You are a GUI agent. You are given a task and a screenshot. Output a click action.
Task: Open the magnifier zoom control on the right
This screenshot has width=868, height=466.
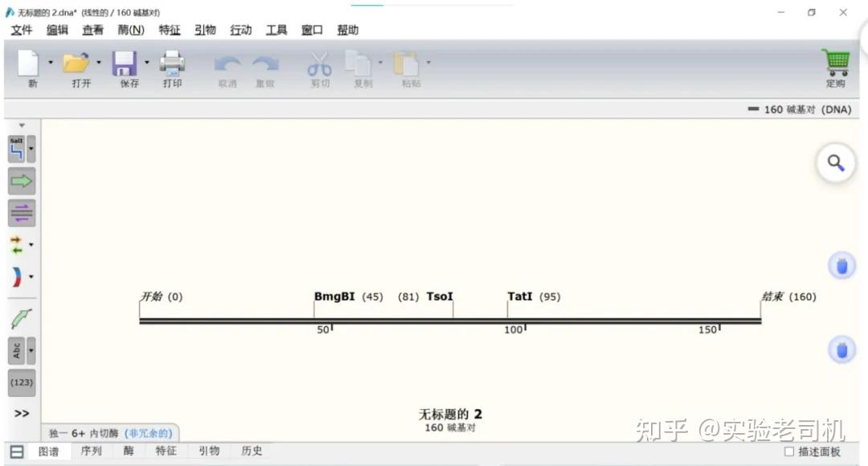[x=836, y=162]
